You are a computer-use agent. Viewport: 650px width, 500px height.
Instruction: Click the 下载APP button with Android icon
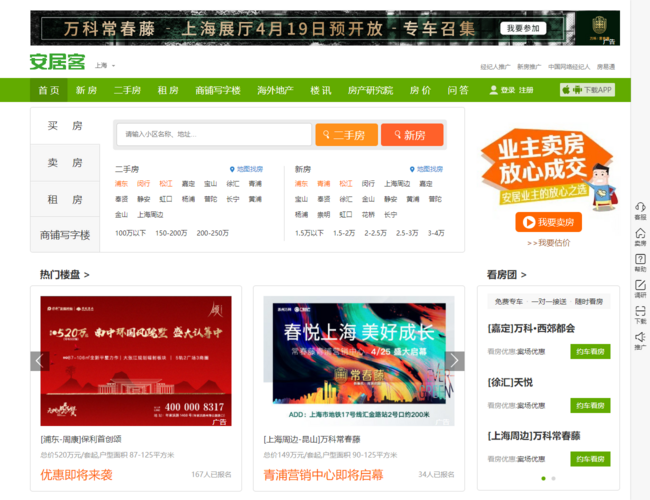click(587, 90)
